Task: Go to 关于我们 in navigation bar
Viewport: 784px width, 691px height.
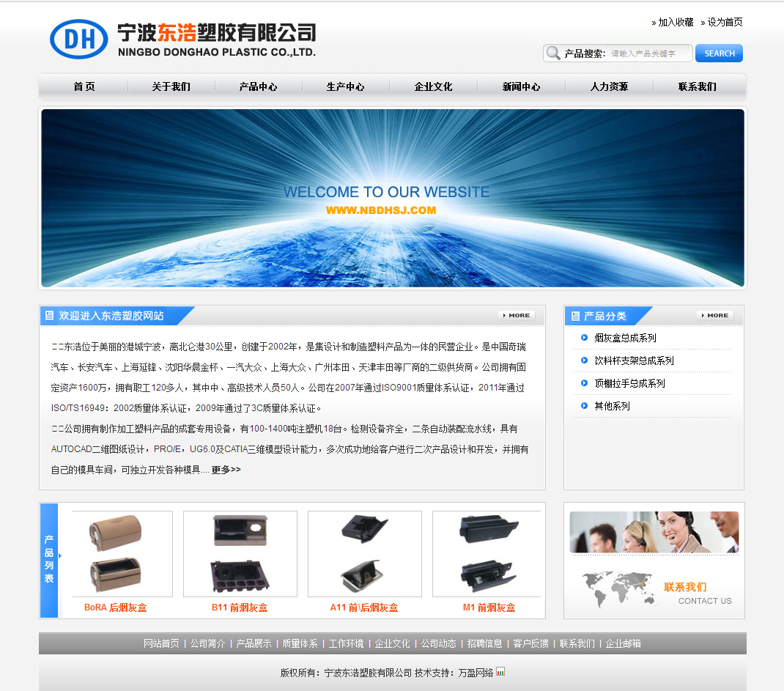Action: [171, 86]
